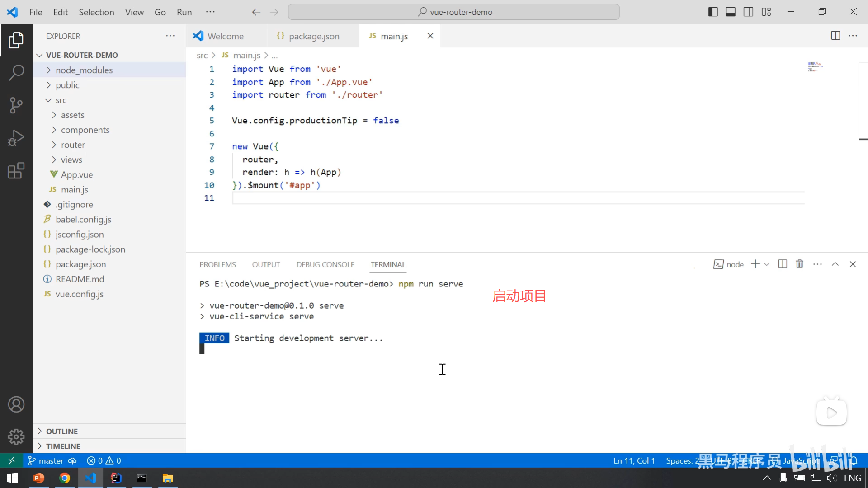
Task: Expand the node_modules folder
Action: click(x=84, y=70)
